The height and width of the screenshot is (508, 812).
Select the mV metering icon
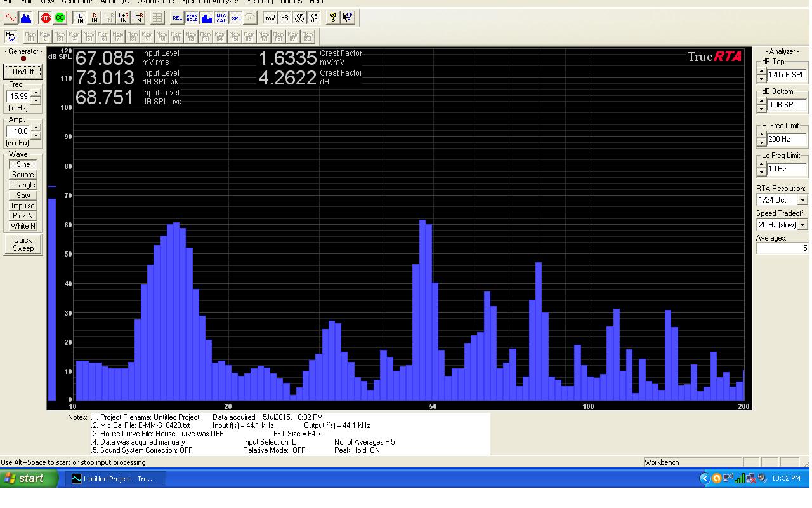point(270,18)
